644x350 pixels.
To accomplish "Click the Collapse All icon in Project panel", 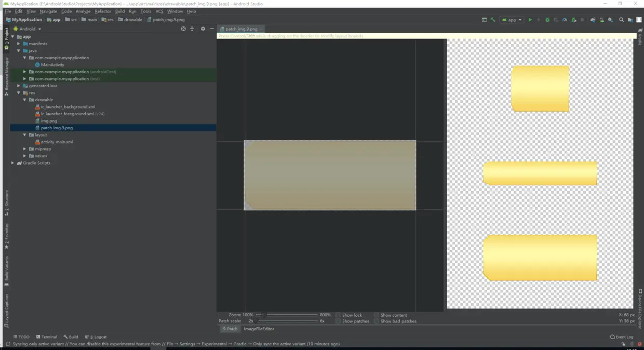I will pyautogui.click(x=192, y=29).
